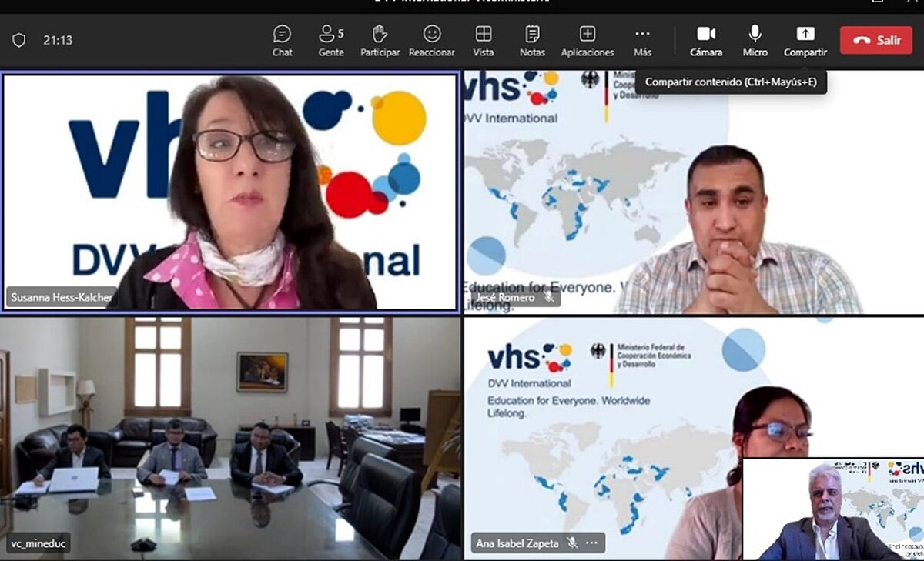Open the Chat panel
924x561 pixels.
coord(282,41)
